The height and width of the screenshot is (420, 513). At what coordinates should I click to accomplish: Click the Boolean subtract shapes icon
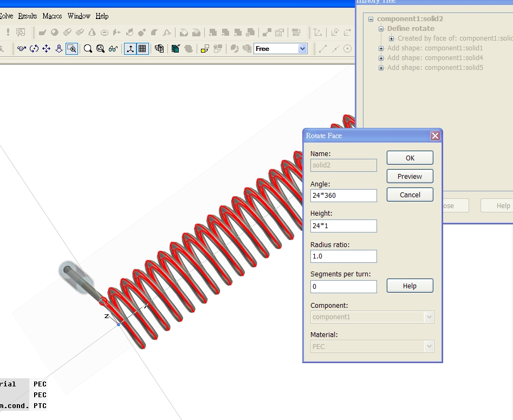pyautogui.click(x=225, y=32)
